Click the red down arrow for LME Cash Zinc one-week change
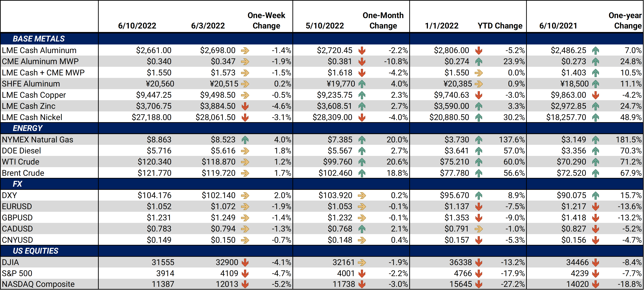644x290 pixels. (245, 106)
